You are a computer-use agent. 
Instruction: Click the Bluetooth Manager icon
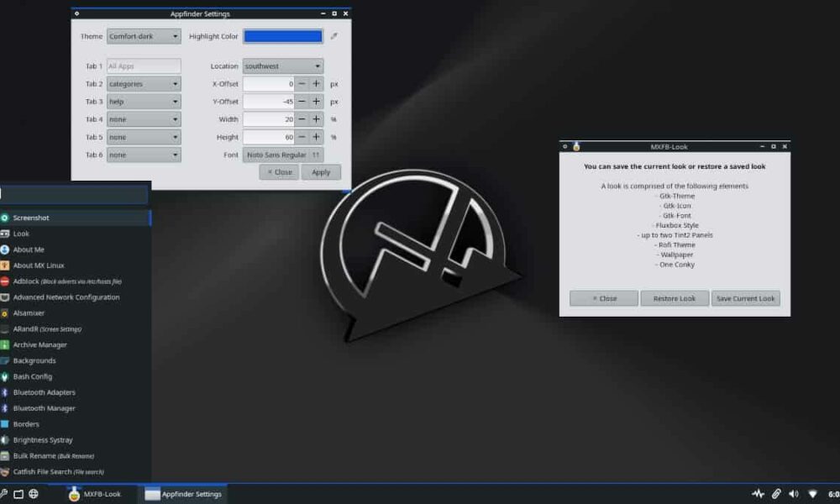point(4,408)
